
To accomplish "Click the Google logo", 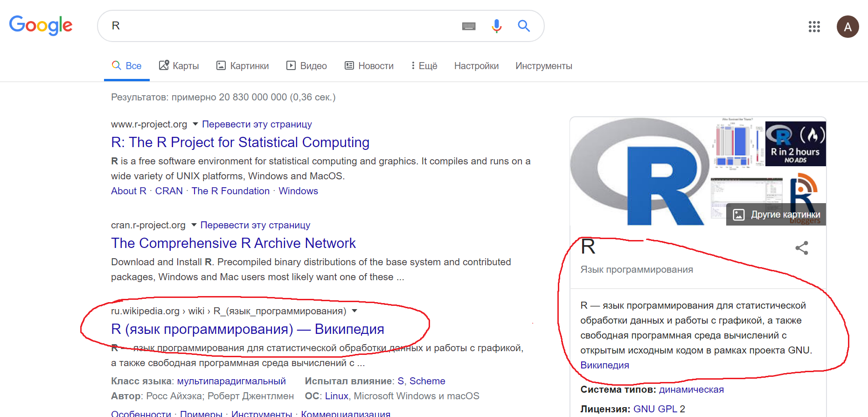I will (41, 25).
